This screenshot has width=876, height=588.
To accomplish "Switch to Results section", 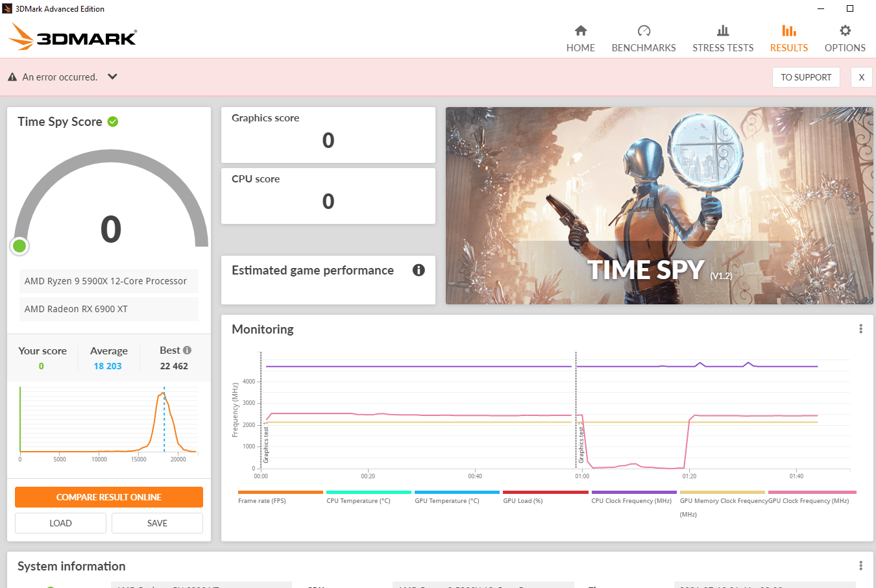I will coord(789,39).
